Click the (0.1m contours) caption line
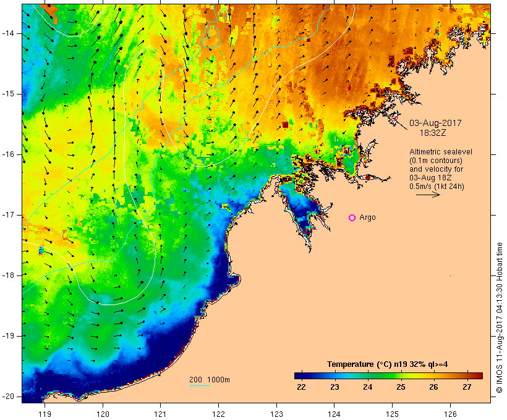 tap(435, 161)
